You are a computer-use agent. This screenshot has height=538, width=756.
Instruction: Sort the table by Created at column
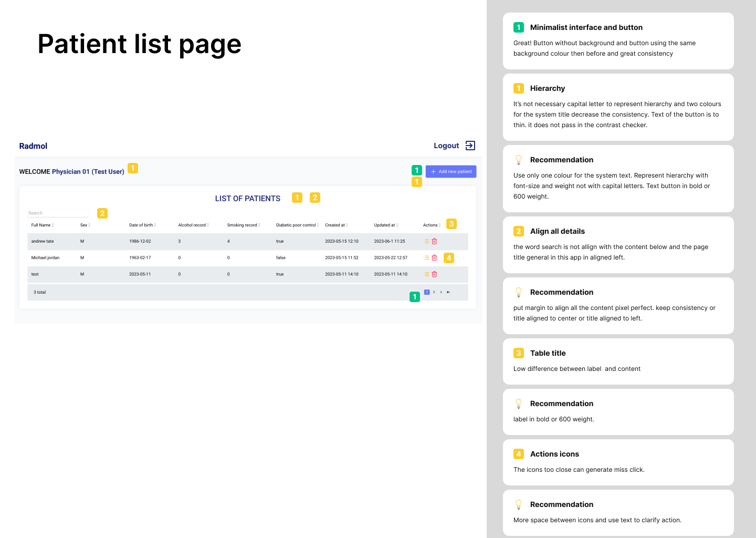(x=336, y=225)
